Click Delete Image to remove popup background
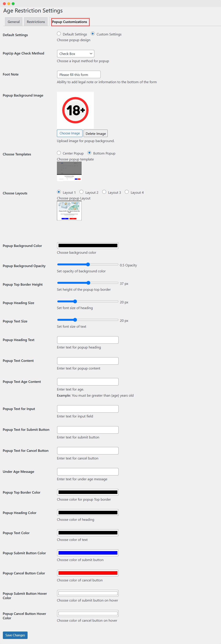221x644 pixels. point(95,133)
